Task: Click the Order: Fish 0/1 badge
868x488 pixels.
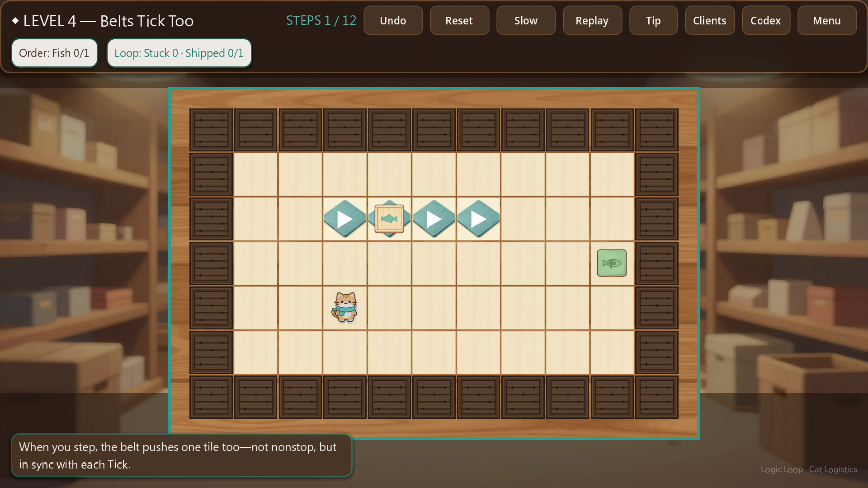Action: tap(54, 53)
